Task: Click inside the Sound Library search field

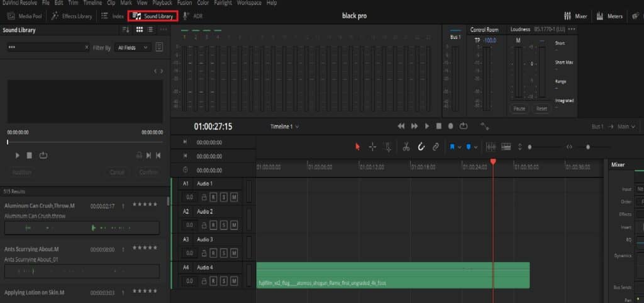Action: point(45,48)
